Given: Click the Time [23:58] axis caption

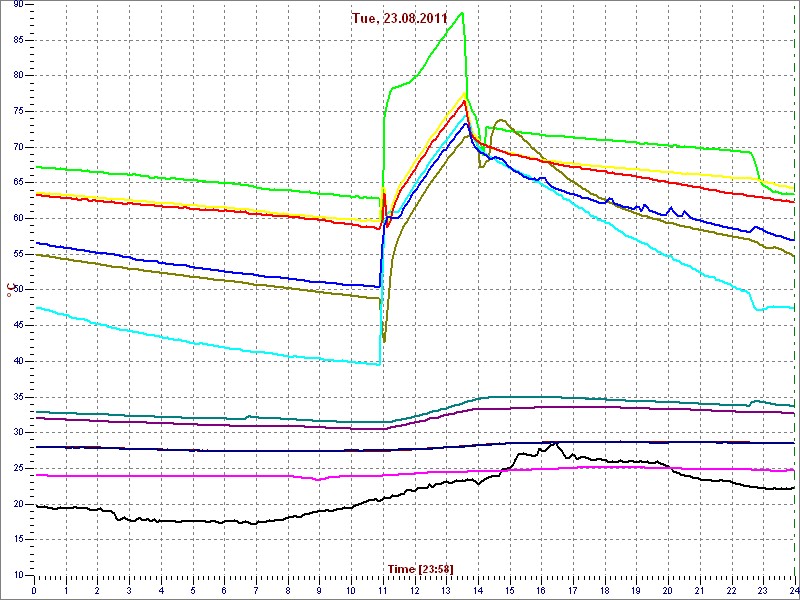Looking at the screenshot, I should point(420,568).
